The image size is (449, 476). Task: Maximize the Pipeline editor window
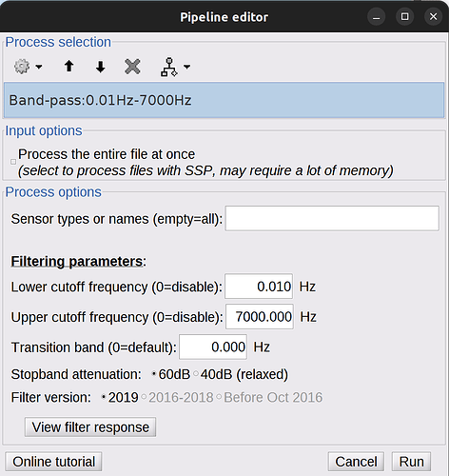[x=405, y=16]
